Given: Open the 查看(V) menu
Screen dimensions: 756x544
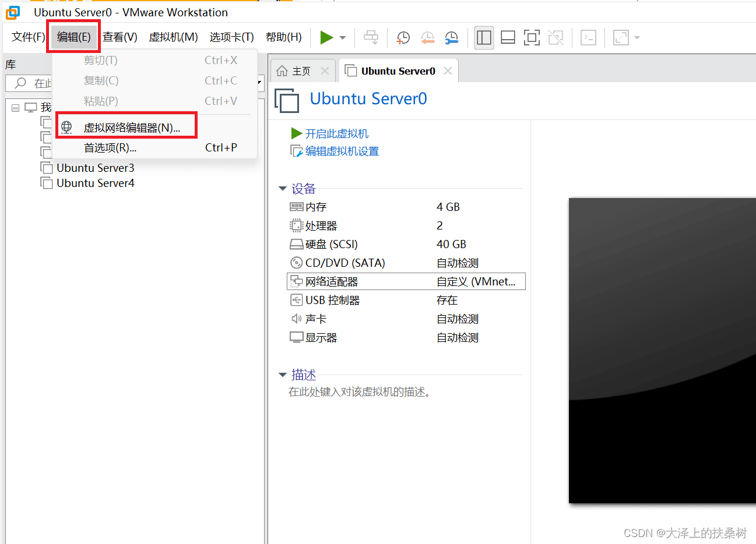Looking at the screenshot, I should [x=120, y=37].
